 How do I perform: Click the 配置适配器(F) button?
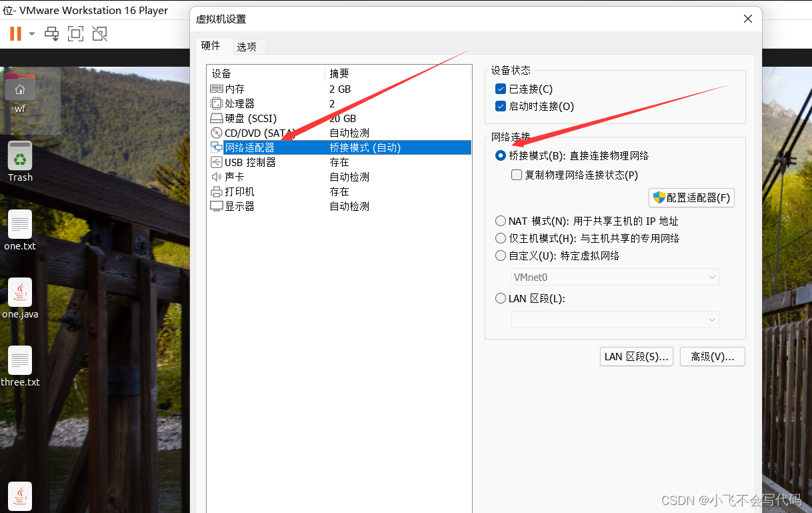click(691, 197)
